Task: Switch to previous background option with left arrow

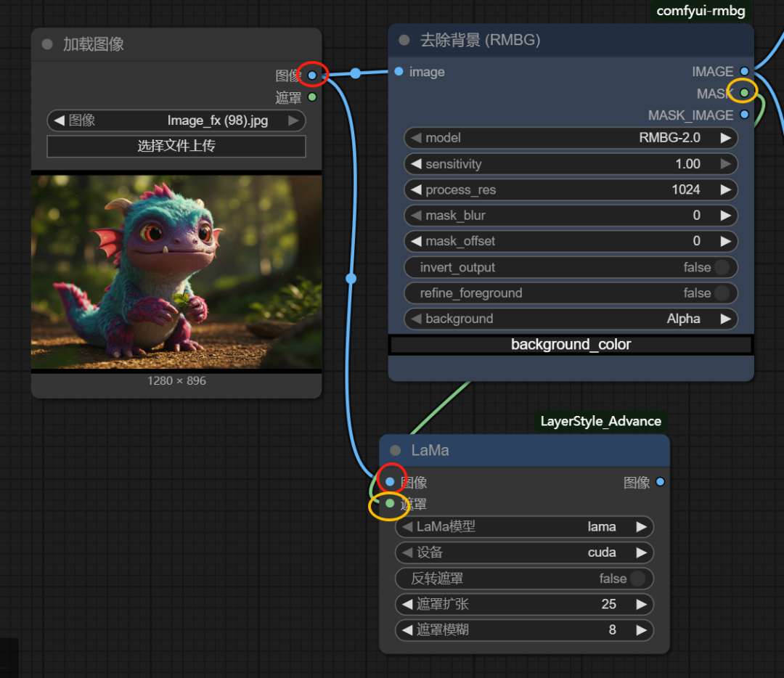Action: [416, 319]
